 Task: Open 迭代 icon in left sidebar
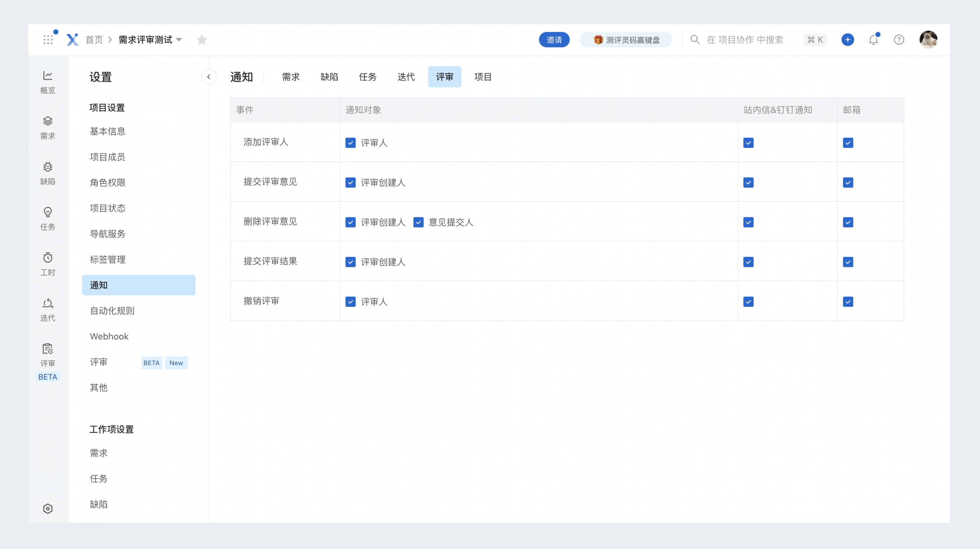click(x=47, y=310)
